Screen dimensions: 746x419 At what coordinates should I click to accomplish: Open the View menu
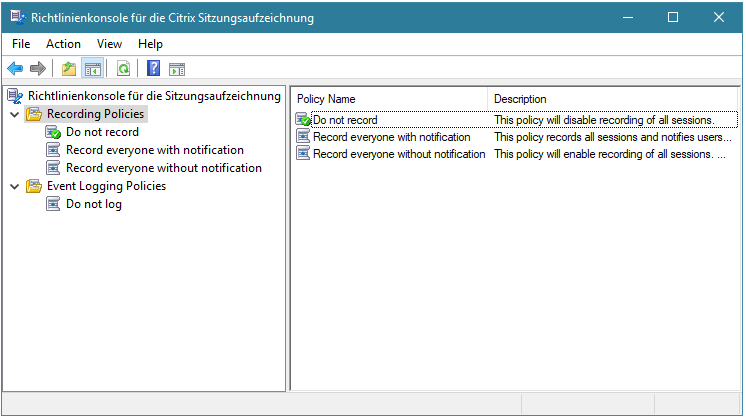[109, 44]
